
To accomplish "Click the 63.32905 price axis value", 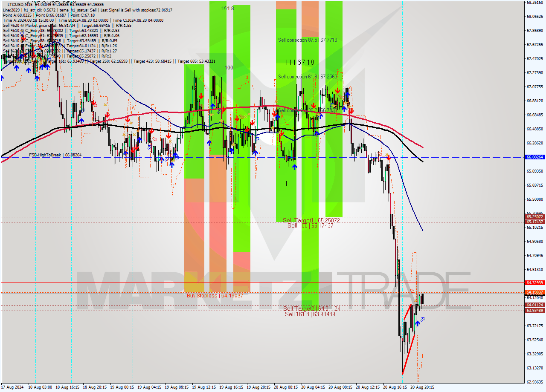I will click(x=535, y=354).
